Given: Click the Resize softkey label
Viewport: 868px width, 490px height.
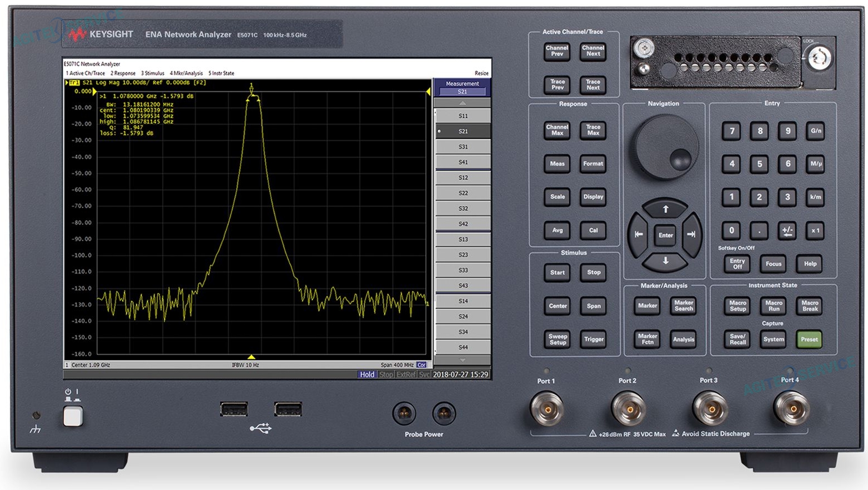Looking at the screenshot, I should pos(481,73).
